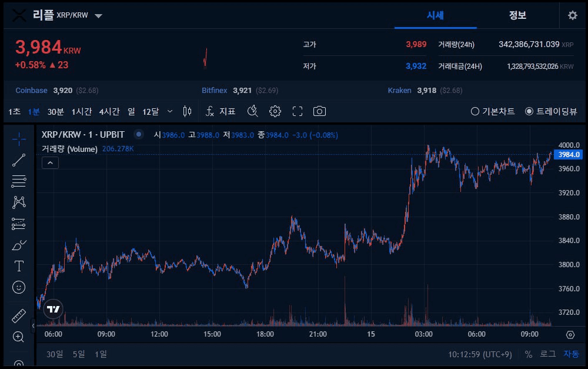588x369 pixels.
Task: Toggle 자동 auto scale
Action: tap(572, 354)
